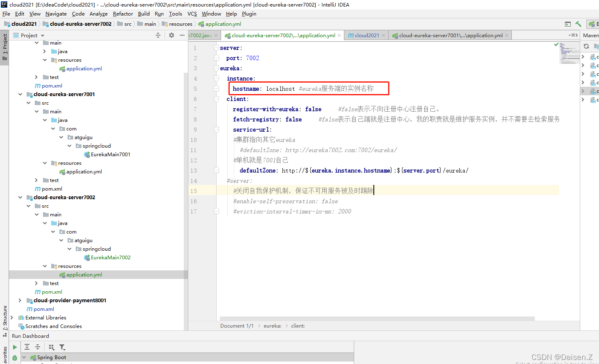Click resources in the navigation bar
The image size is (599, 364).
click(177, 24)
